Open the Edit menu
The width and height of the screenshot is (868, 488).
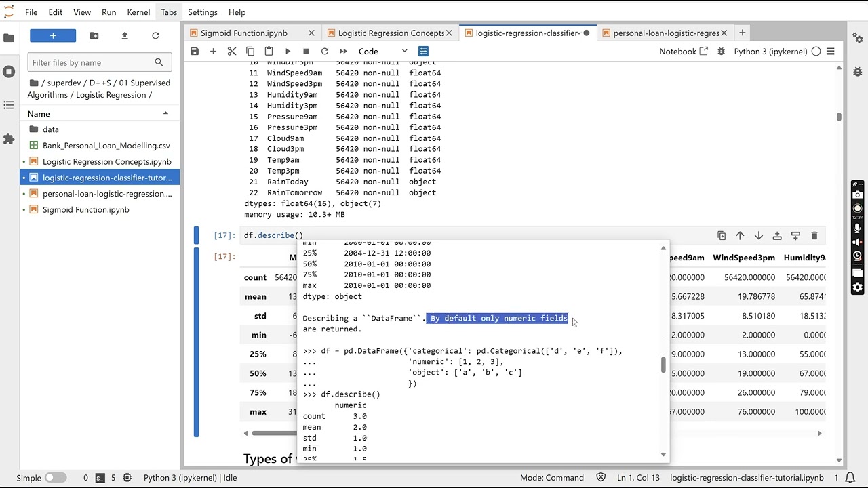(x=56, y=12)
